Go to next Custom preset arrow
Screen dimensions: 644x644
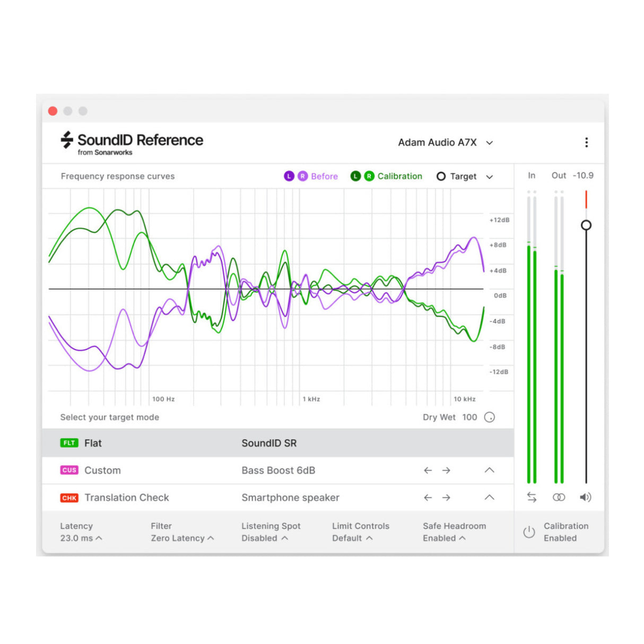click(446, 471)
